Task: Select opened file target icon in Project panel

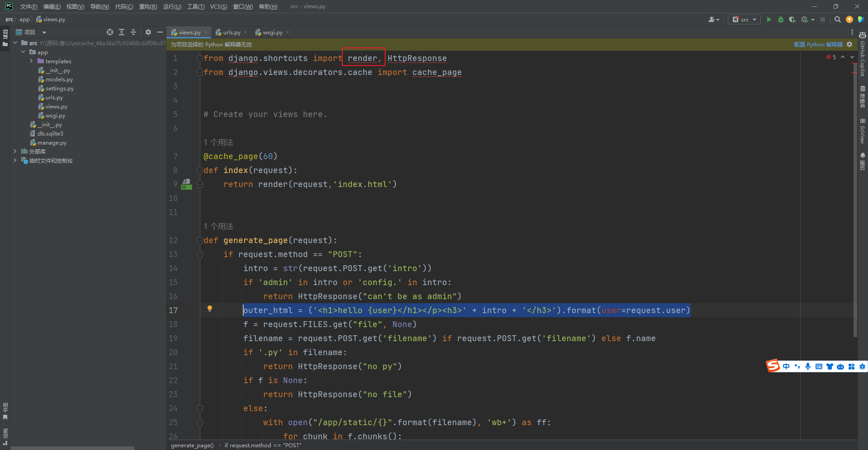Action: pos(110,32)
